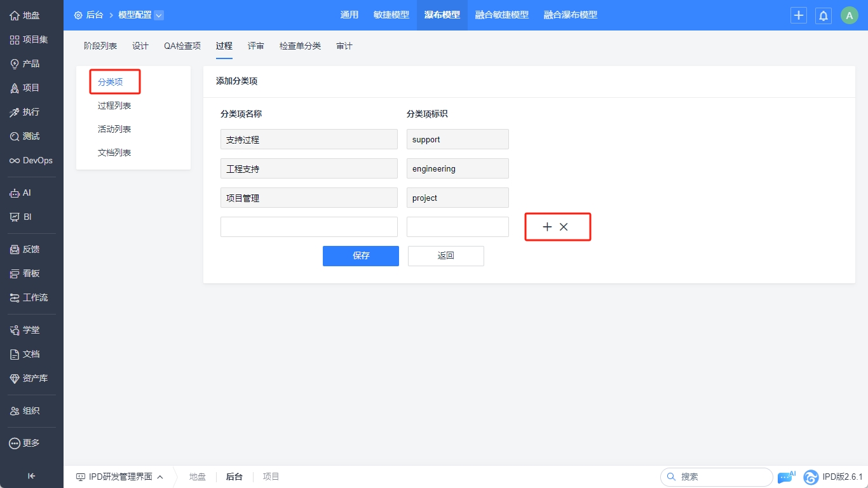Click the 项目管理 name field
This screenshot has width=868, height=488.
309,198
